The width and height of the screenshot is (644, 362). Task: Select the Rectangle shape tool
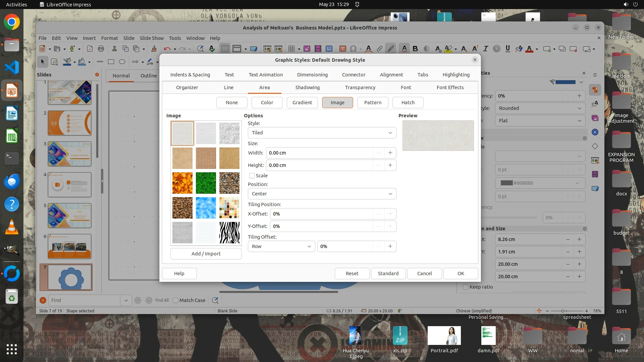coord(111,62)
